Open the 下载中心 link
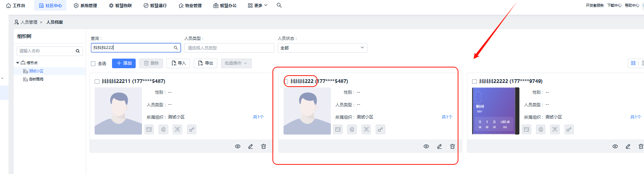 614,6
